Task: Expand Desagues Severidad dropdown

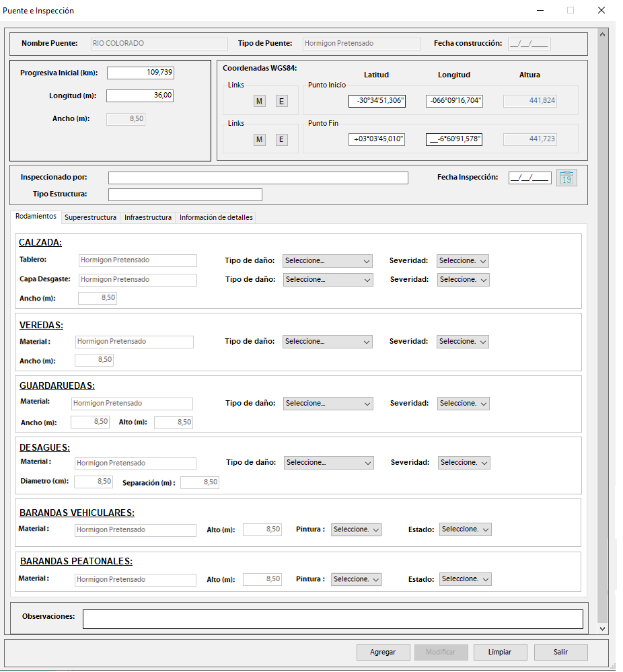Action: [x=464, y=463]
